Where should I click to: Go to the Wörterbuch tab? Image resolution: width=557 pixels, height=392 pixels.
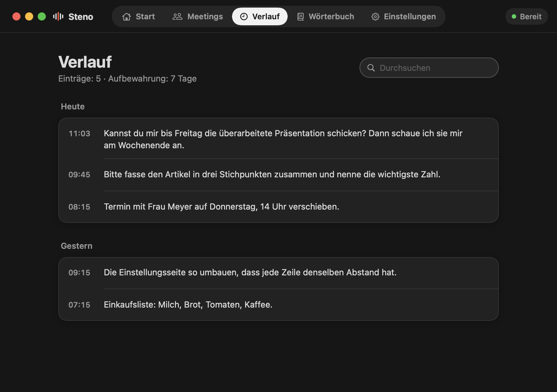click(326, 16)
